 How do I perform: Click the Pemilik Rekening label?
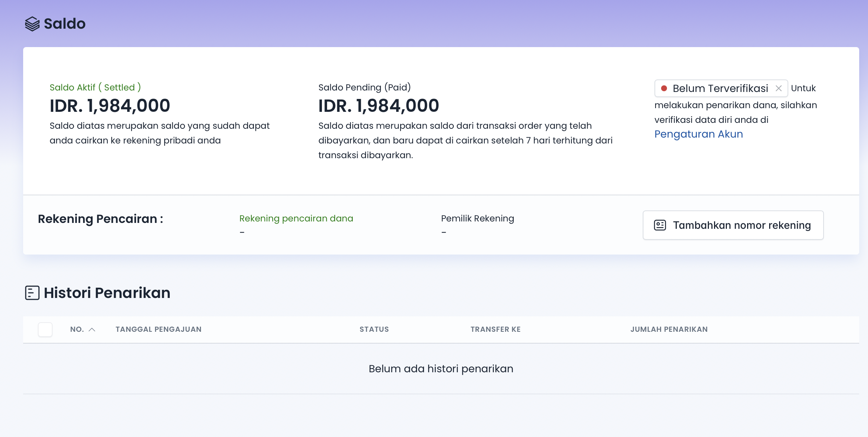[477, 218]
